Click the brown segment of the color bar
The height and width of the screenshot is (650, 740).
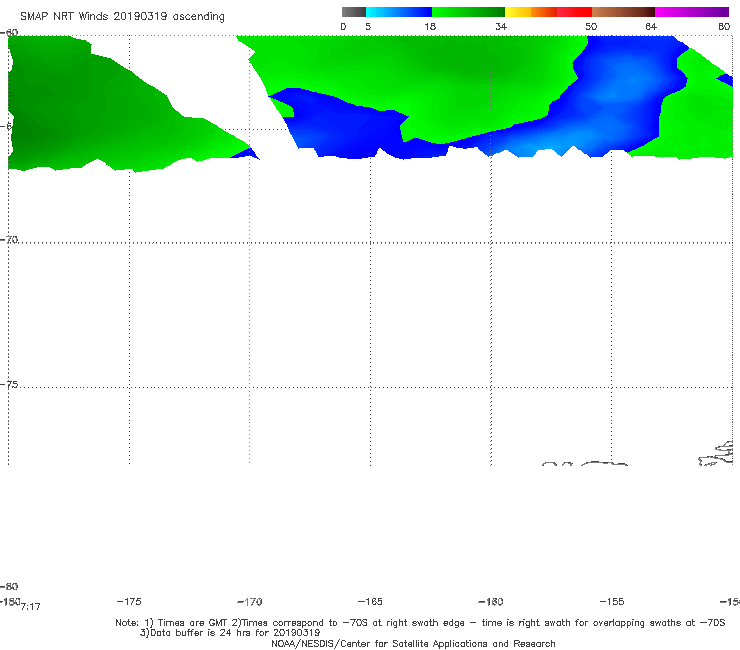pyautogui.click(x=623, y=12)
